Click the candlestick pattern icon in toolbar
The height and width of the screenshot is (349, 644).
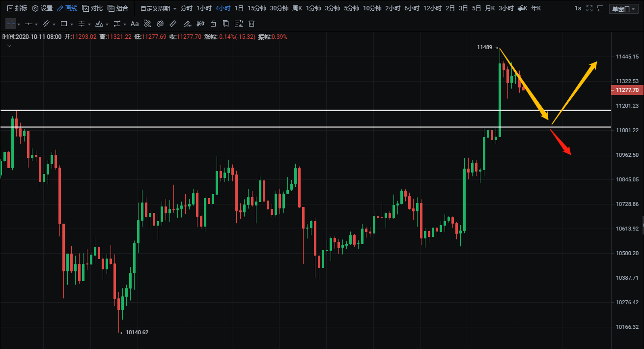(x=200, y=24)
